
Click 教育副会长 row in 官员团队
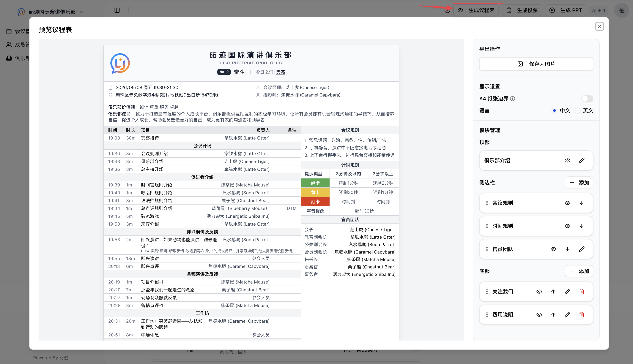[350, 237]
